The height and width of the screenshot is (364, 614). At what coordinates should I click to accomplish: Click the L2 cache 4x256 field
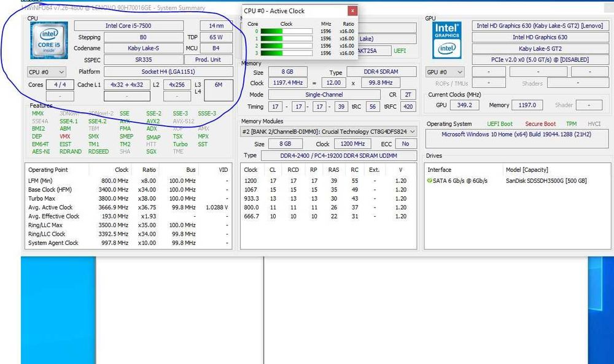pos(177,85)
